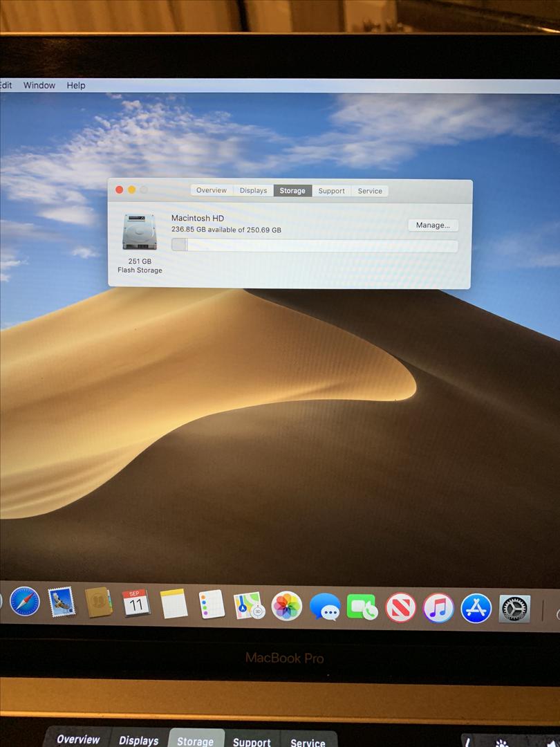Minimize the window with yellow button

(131, 190)
